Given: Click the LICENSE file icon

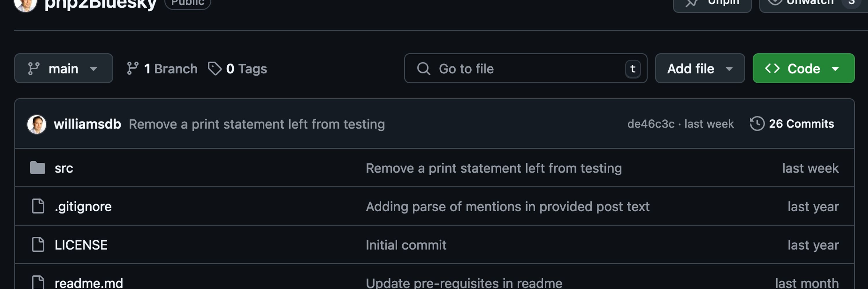Looking at the screenshot, I should click(38, 244).
